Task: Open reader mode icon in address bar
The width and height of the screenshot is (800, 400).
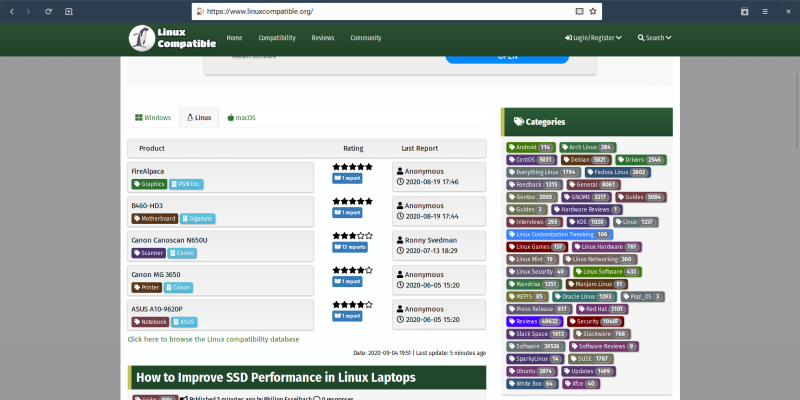Action: 579,11
